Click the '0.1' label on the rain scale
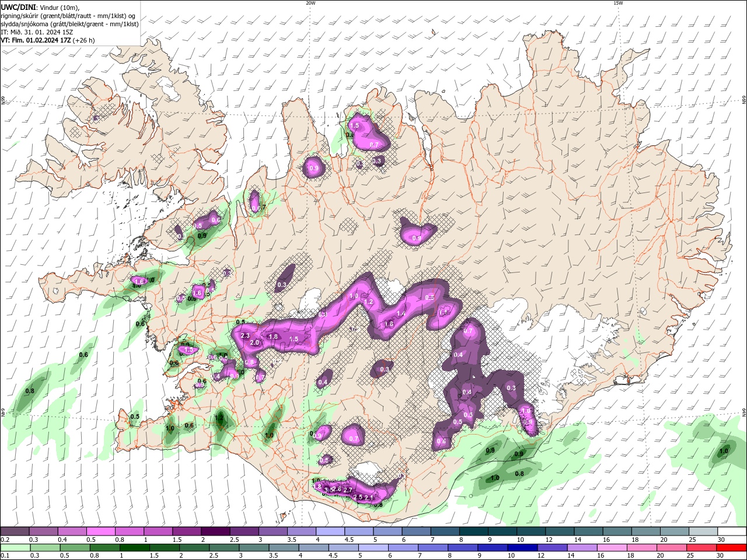 [x=5, y=556]
